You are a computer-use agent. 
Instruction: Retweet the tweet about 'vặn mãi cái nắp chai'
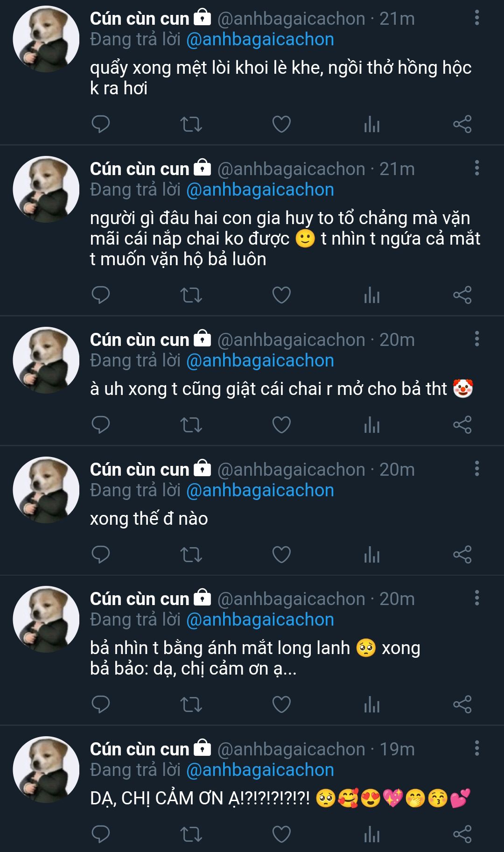click(x=191, y=295)
